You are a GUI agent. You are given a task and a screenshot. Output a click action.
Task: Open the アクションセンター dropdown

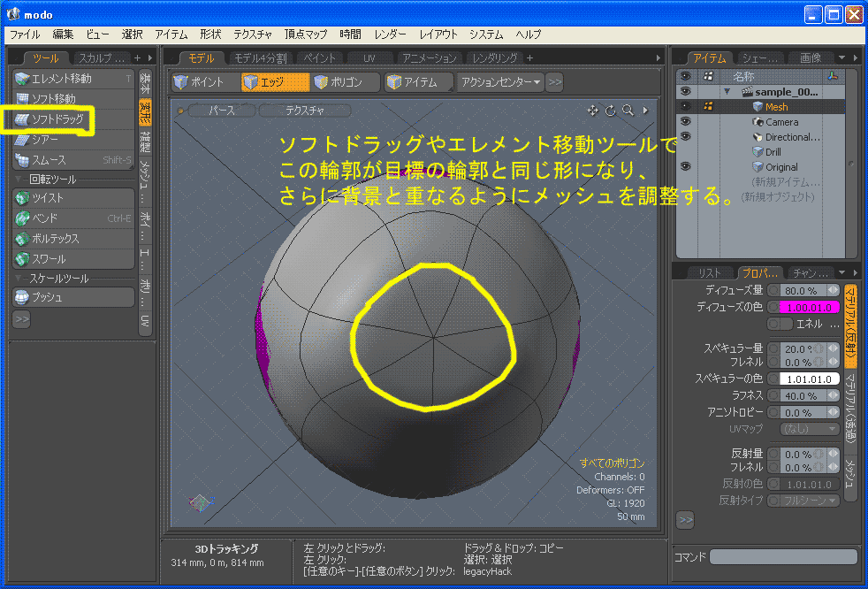pyautogui.click(x=501, y=82)
